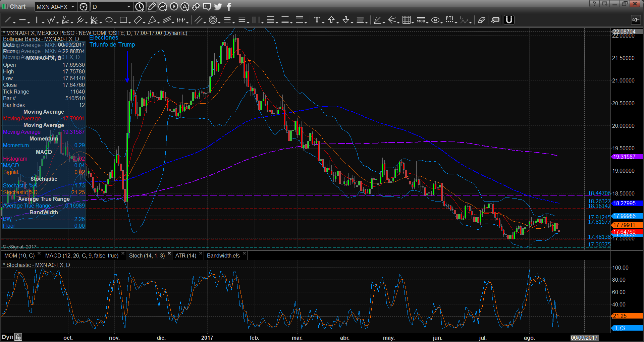
Task: Toggle the pencil drawing toolbar button
Action: [152, 6]
